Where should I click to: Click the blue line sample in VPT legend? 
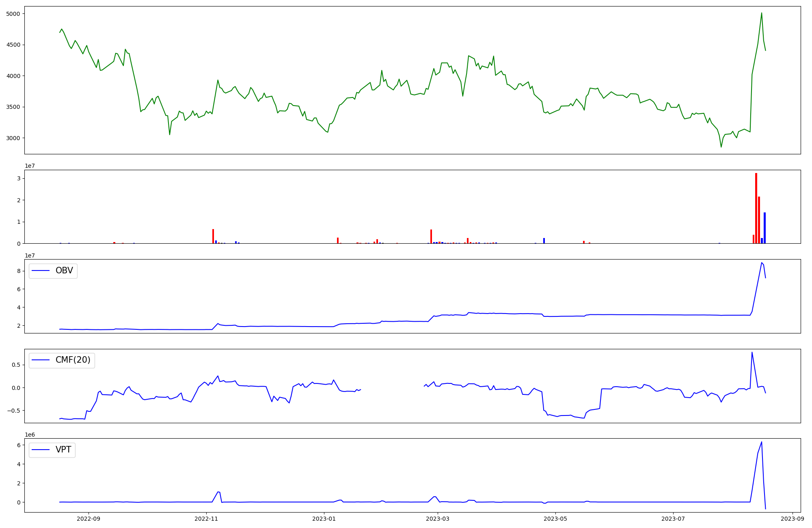pos(41,450)
